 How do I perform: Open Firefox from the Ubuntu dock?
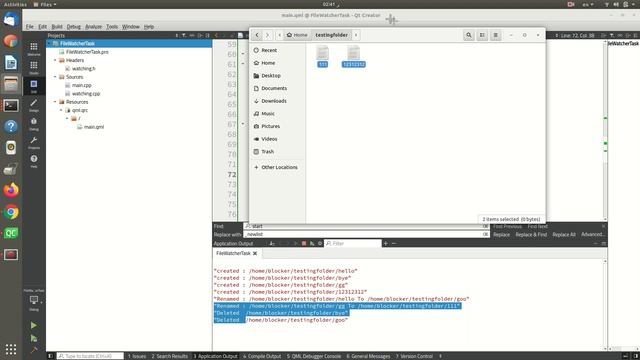click(x=11, y=190)
